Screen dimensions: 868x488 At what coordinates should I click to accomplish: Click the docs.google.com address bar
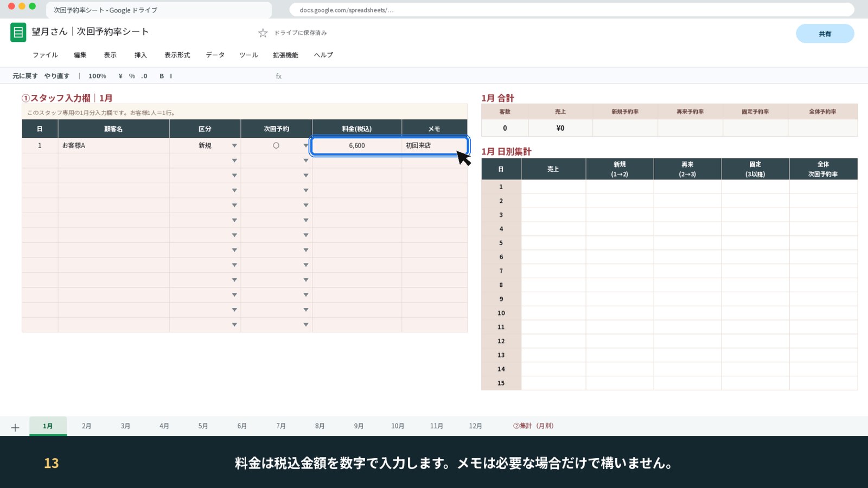(x=572, y=10)
